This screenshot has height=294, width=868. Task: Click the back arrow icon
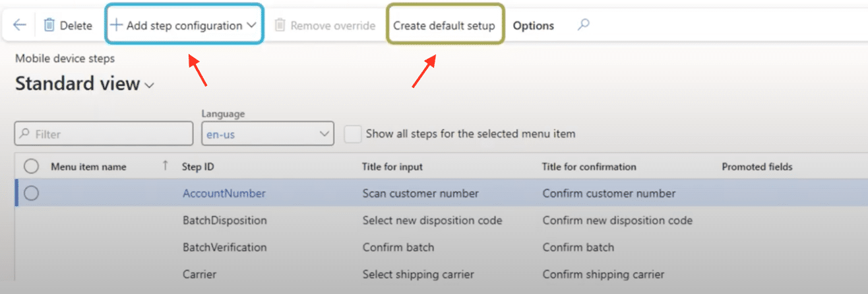point(20,25)
